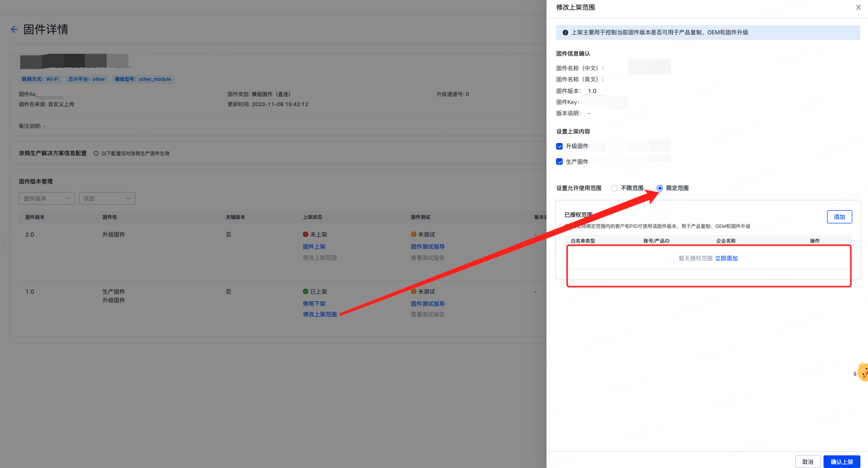Click 修改上架范围 link for version 1.0
Screen dimensions: 868x468
point(319,314)
